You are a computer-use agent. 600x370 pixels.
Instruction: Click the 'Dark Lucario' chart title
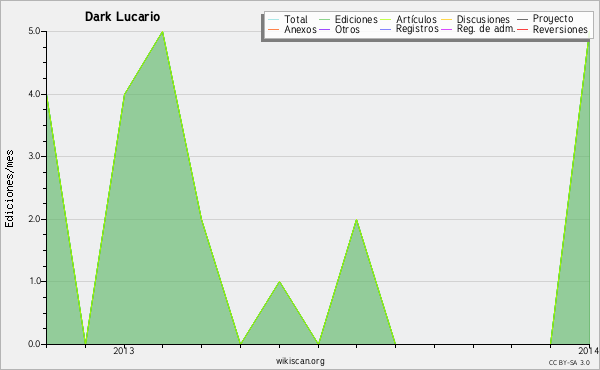pyautogui.click(x=122, y=16)
